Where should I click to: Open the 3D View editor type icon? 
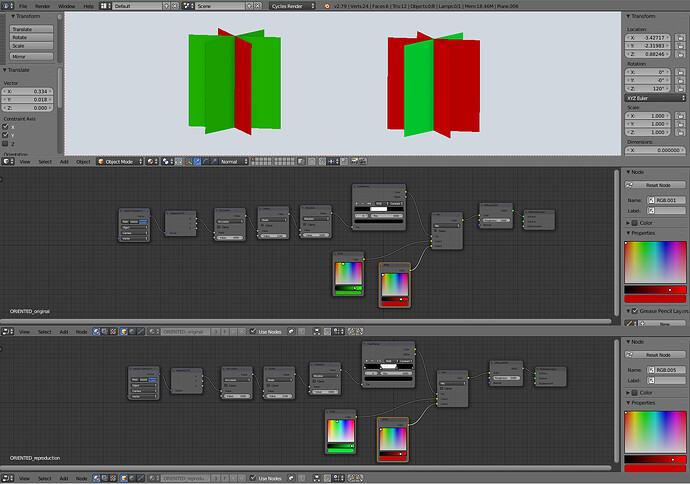(7, 161)
